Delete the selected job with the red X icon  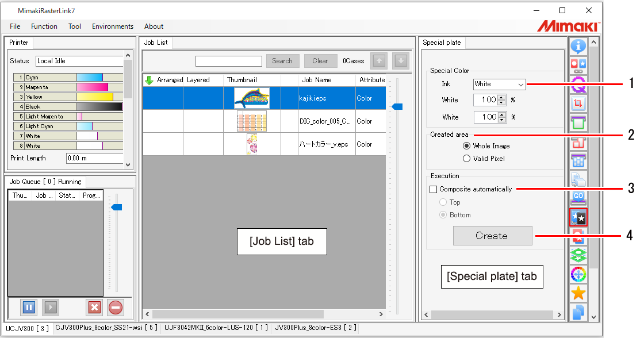coord(94,307)
